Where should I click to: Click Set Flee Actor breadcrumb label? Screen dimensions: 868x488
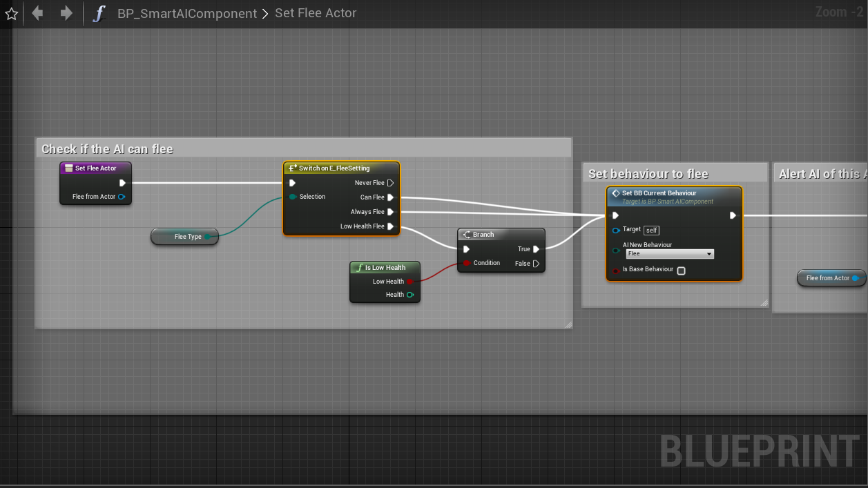[316, 13]
